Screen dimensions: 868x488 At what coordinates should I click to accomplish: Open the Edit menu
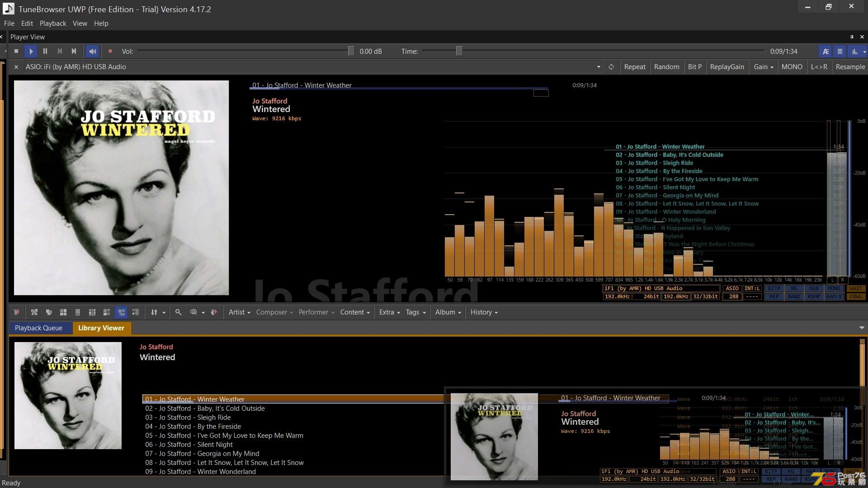(27, 23)
